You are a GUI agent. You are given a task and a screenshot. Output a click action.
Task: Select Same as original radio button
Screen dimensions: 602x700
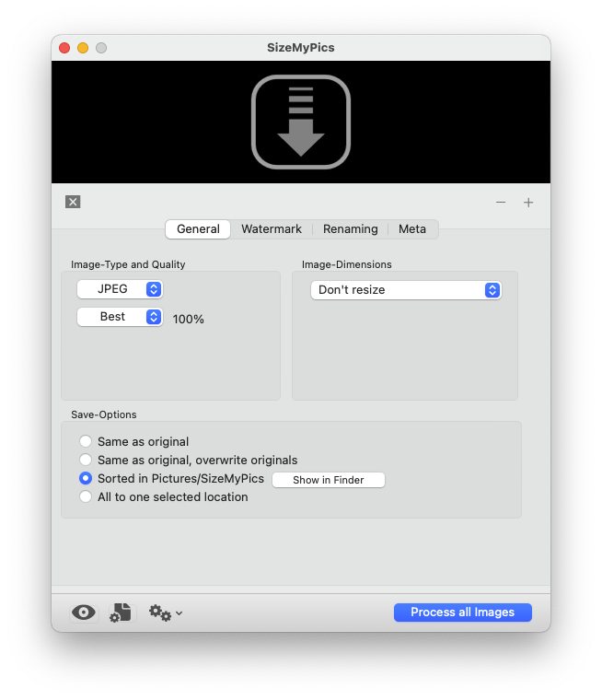tap(86, 441)
